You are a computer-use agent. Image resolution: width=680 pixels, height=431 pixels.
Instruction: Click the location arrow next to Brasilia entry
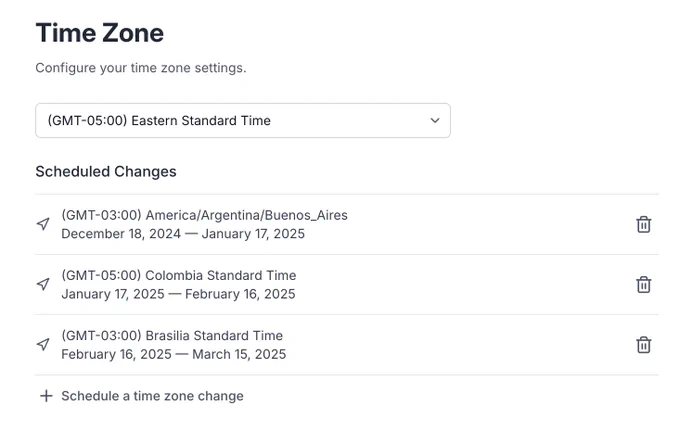pyautogui.click(x=43, y=345)
